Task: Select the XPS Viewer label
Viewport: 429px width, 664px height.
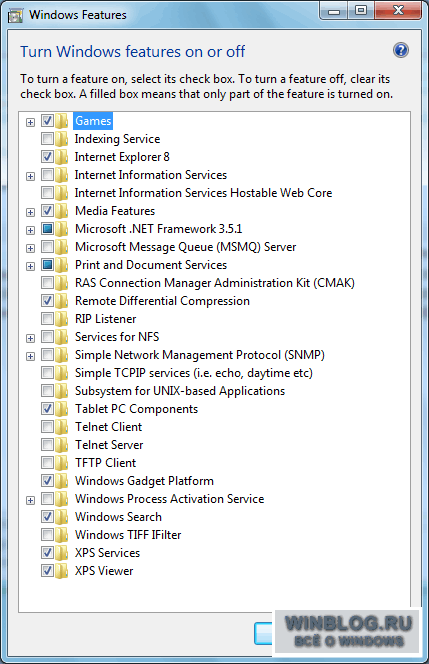Action: coord(104,571)
